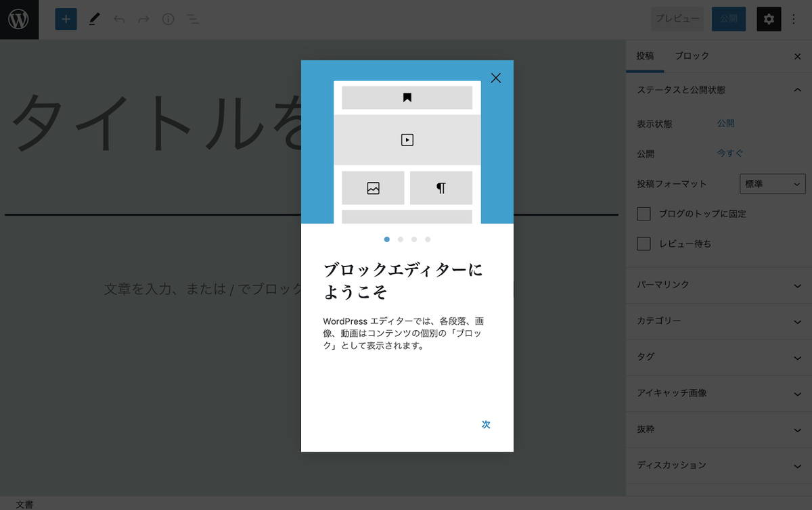Go to second welcome guide page dot
Viewport: 812px width, 510px height.
[401, 239]
